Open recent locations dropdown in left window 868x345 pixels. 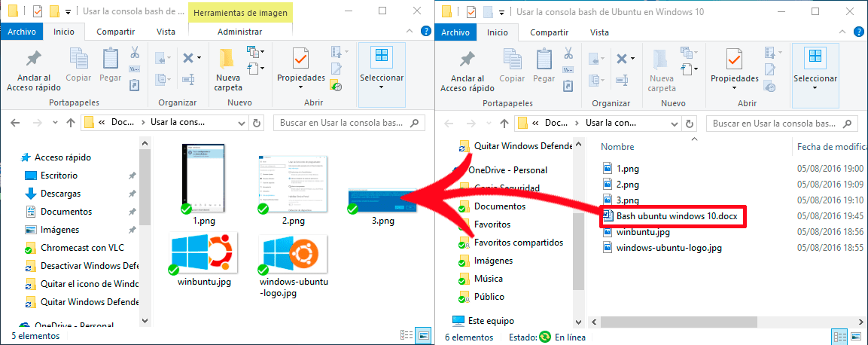click(x=54, y=123)
